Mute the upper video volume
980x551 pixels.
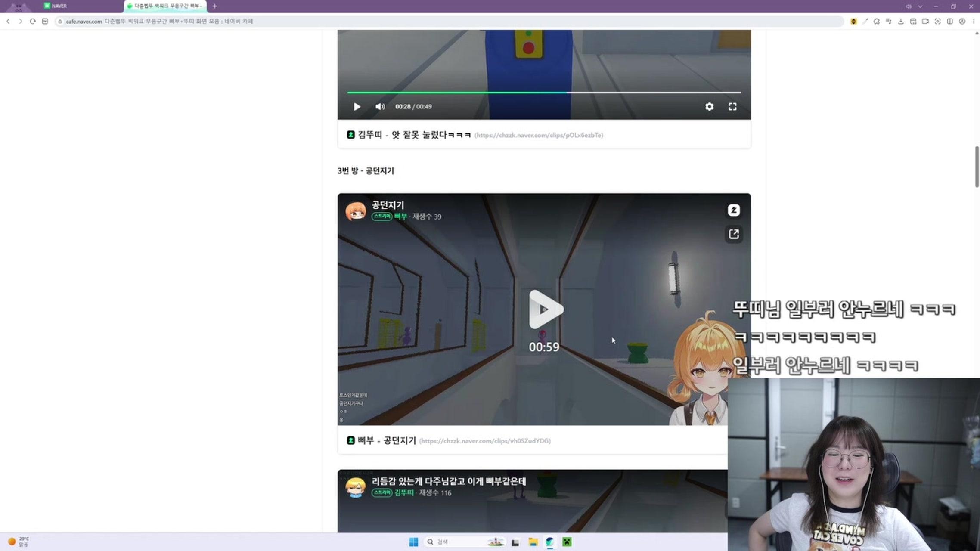(380, 107)
